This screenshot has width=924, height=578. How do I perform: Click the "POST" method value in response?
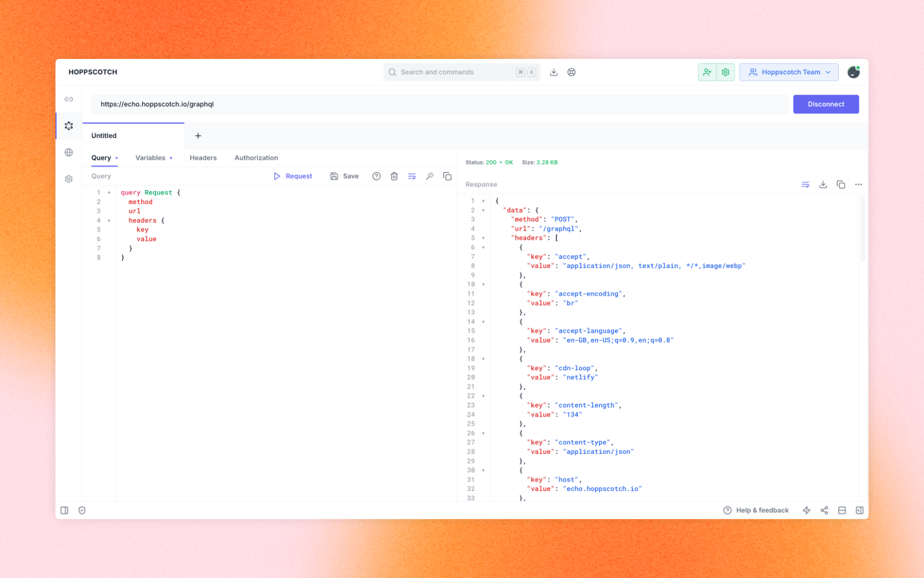click(563, 219)
